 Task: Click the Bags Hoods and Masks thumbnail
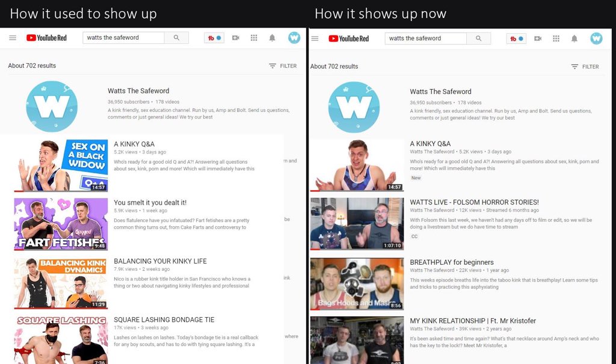(x=357, y=284)
